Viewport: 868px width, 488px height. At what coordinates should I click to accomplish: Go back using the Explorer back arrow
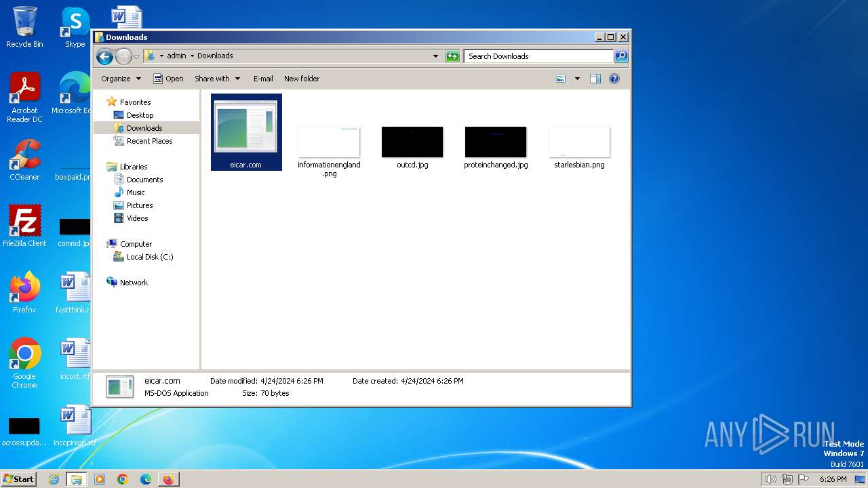tap(104, 56)
